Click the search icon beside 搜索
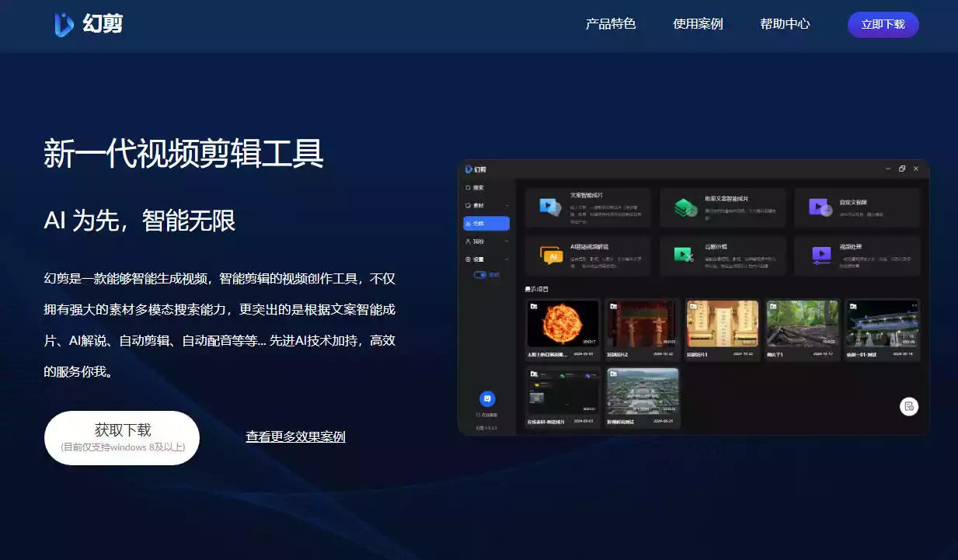This screenshot has width=958, height=560. coord(468,188)
